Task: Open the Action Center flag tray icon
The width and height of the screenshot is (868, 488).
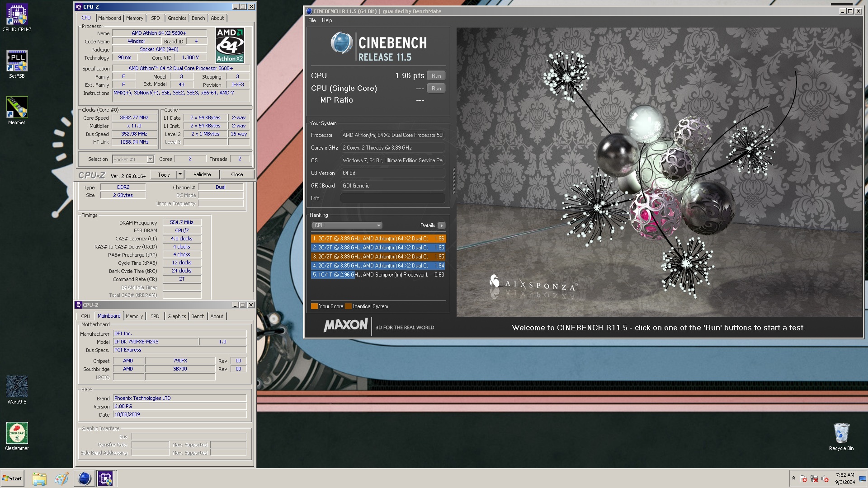Action: [803, 479]
